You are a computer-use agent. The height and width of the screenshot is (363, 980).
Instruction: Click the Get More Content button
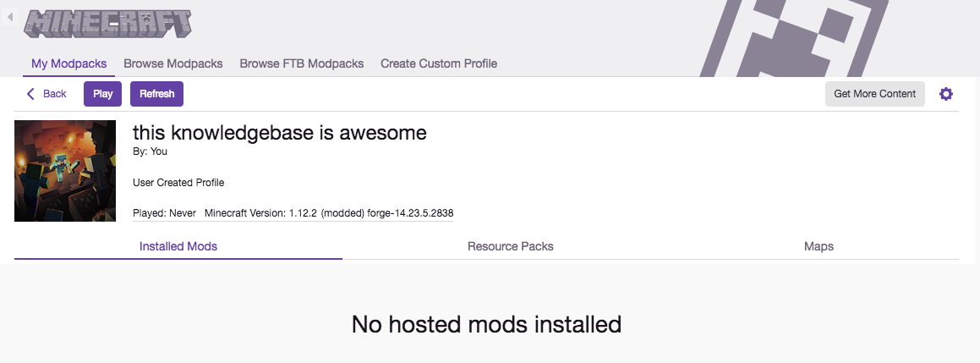pos(875,94)
